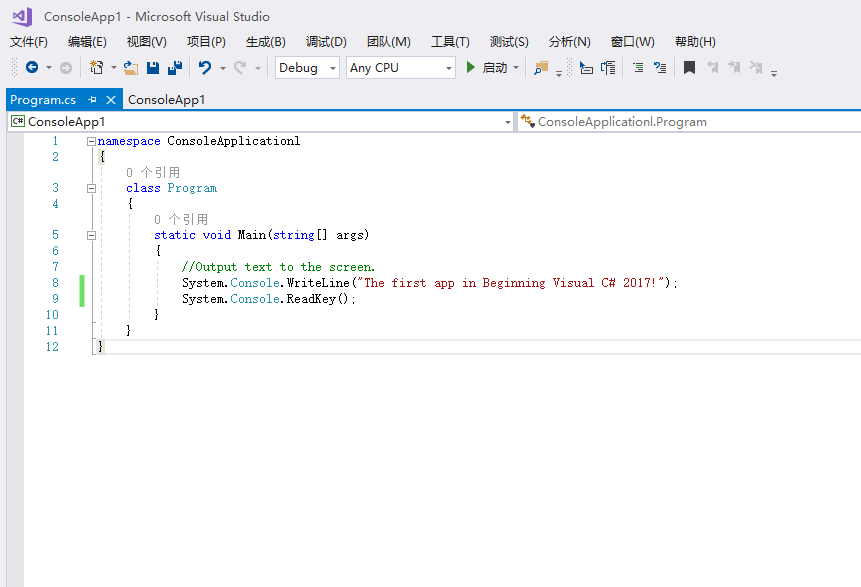Navigate backward with the blue arrow icon
Image resolution: width=861 pixels, height=587 pixels.
pos(32,68)
